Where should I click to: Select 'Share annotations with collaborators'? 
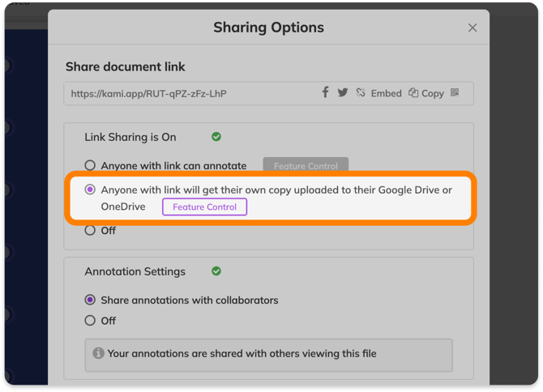(90, 300)
